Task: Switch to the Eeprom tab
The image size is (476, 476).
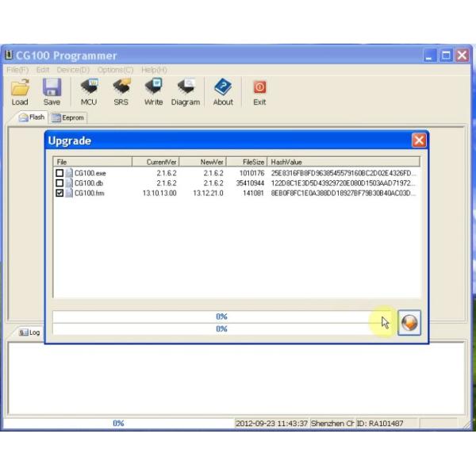Action: (68, 117)
